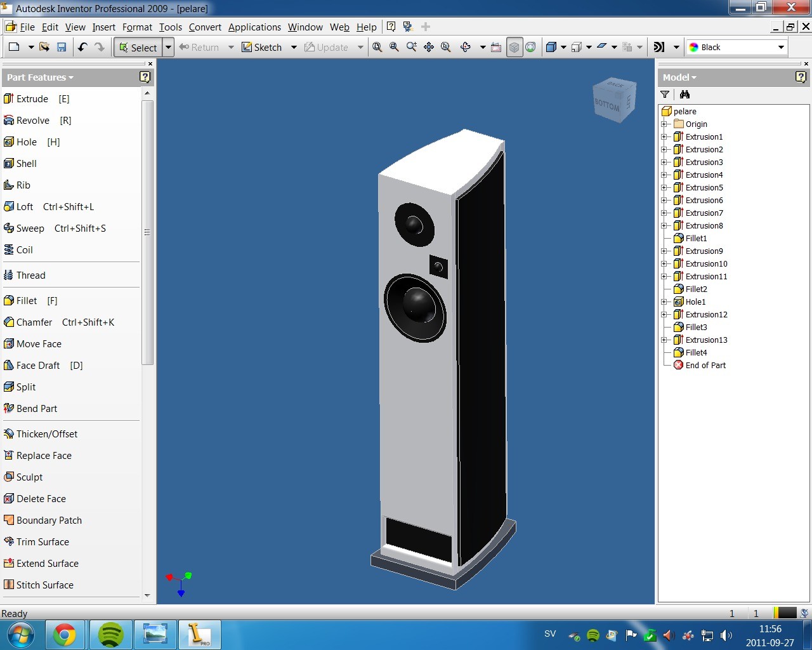Open the Tools menu

[170, 27]
